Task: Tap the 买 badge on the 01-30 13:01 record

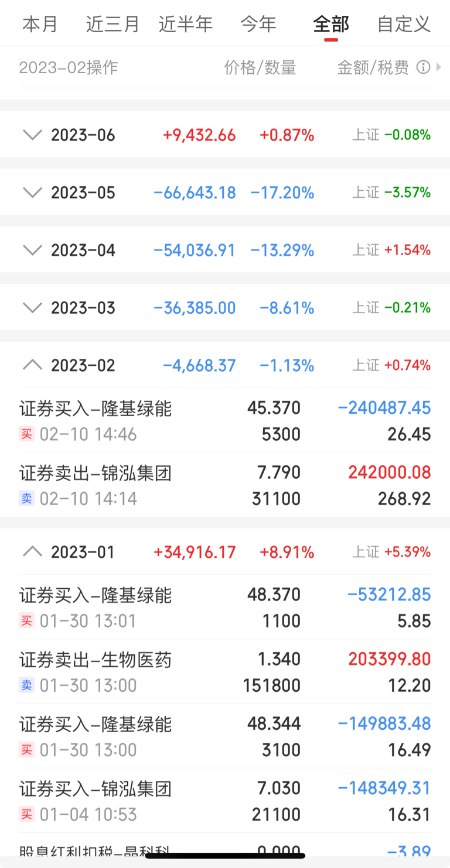Action: pyautogui.click(x=26, y=621)
